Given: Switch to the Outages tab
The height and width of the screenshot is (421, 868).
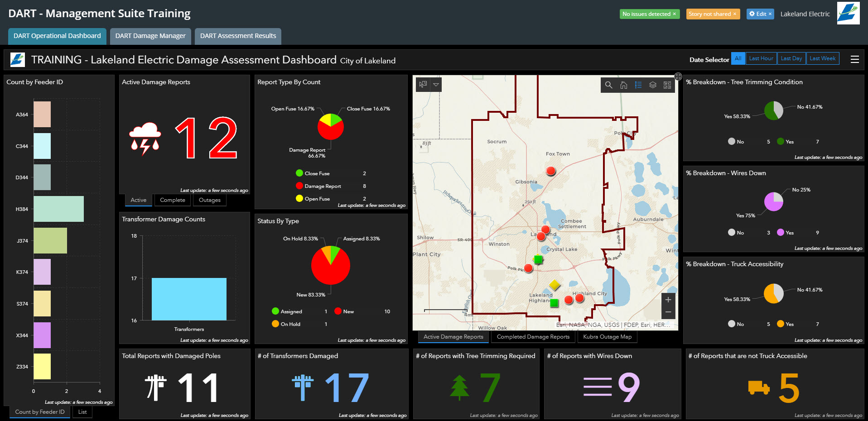Looking at the screenshot, I should (x=210, y=200).
